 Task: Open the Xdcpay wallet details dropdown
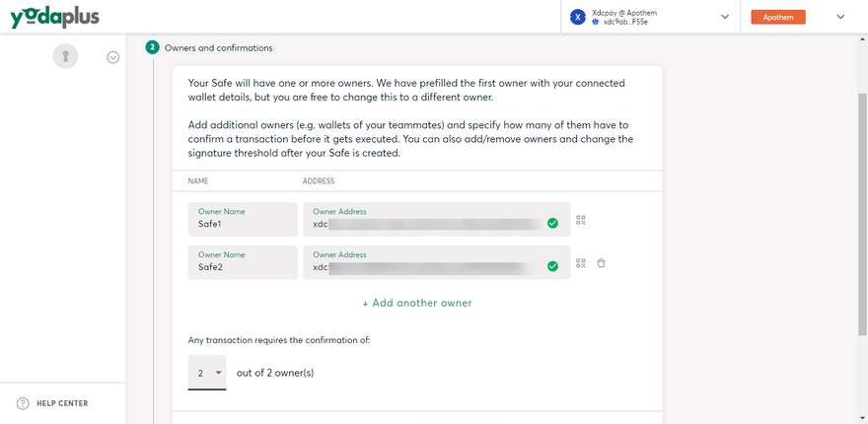pyautogui.click(x=725, y=17)
